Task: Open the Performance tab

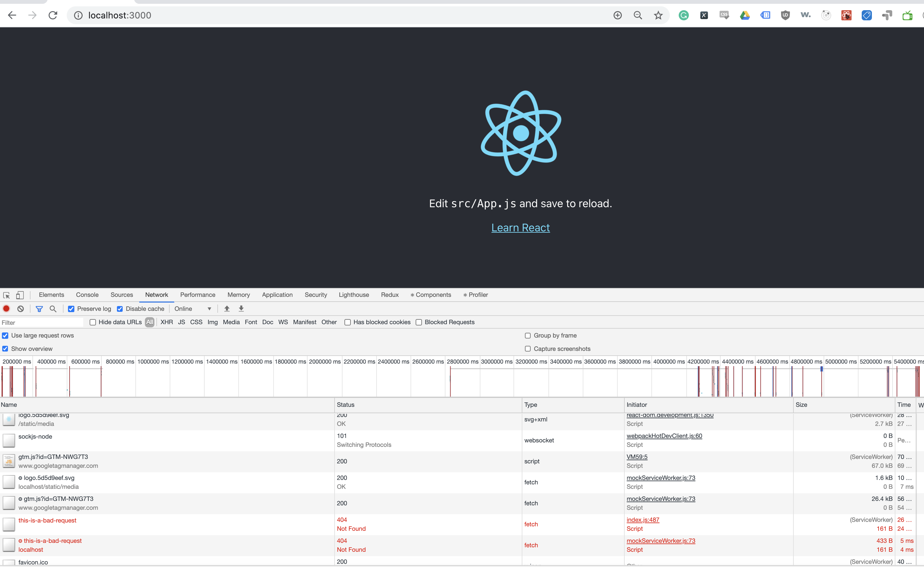Action: click(x=198, y=295)
